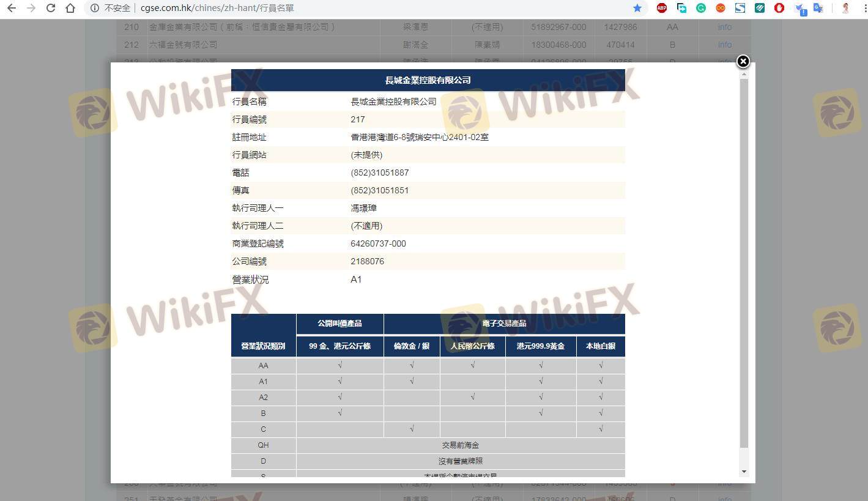
Task: Click the 公開叫價產品 table header
Action: 339,324
